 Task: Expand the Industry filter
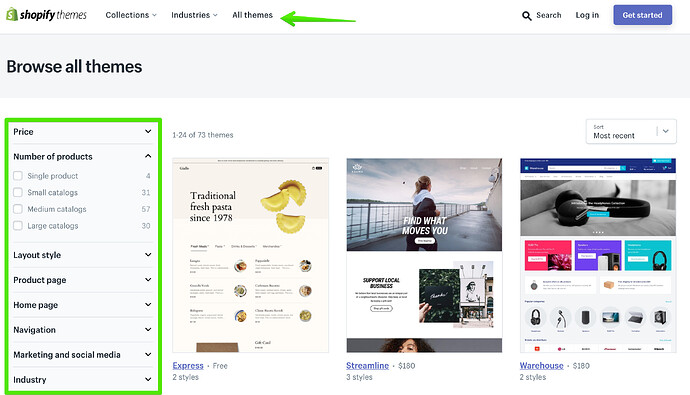click(x=83, y=380)
